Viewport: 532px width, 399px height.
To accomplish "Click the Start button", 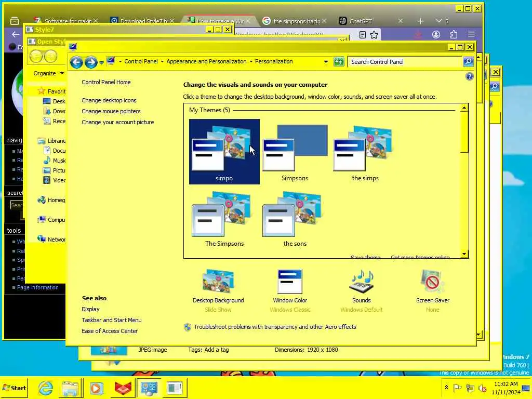I will tap(14, 388).
